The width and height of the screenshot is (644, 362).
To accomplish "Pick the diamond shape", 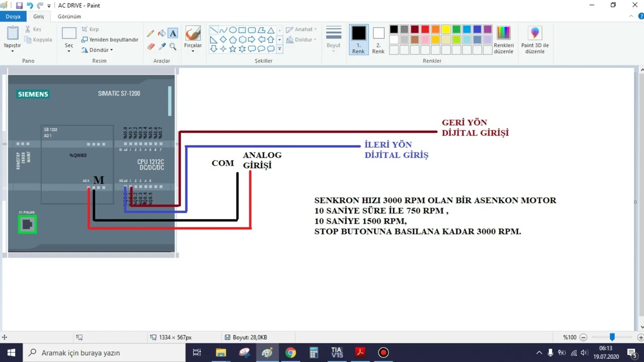I will coord(223,40).
